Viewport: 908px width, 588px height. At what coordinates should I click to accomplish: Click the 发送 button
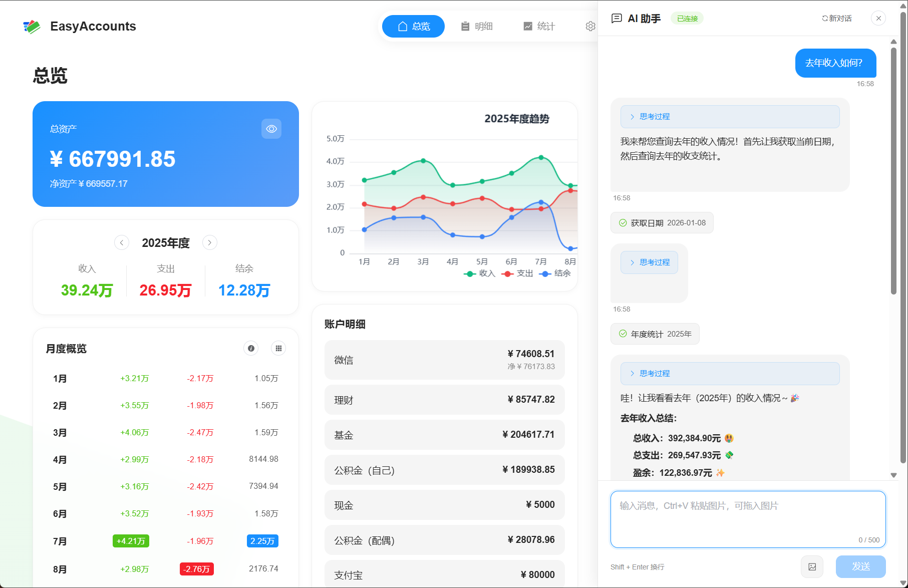[860, 566]
